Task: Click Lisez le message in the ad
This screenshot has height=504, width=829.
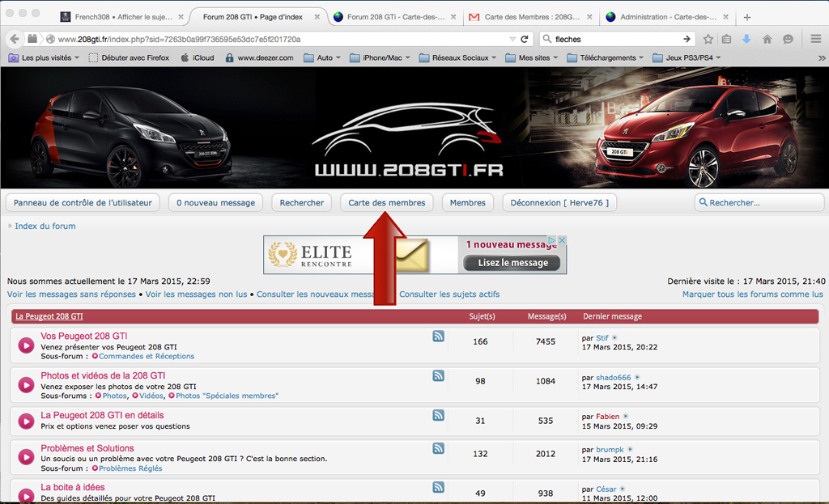Action: [512, 263]
